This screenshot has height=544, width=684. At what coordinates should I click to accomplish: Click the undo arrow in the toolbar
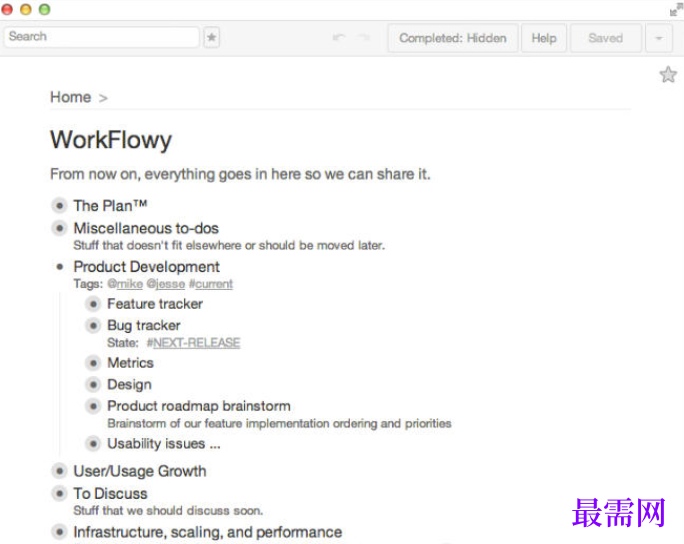tap(339, 38)
